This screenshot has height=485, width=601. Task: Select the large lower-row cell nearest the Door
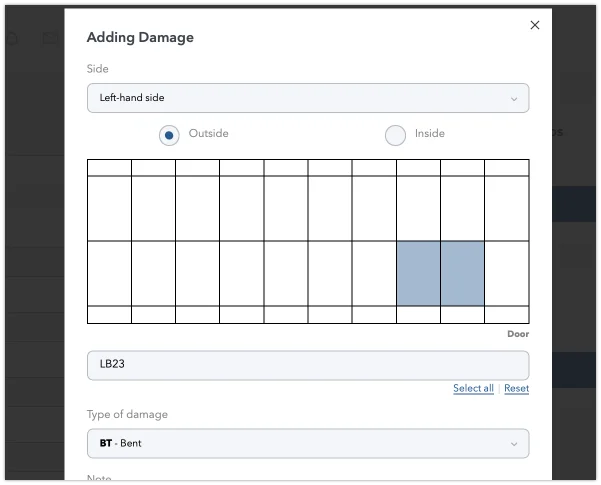pyautogui.click(x=506, y=273)
